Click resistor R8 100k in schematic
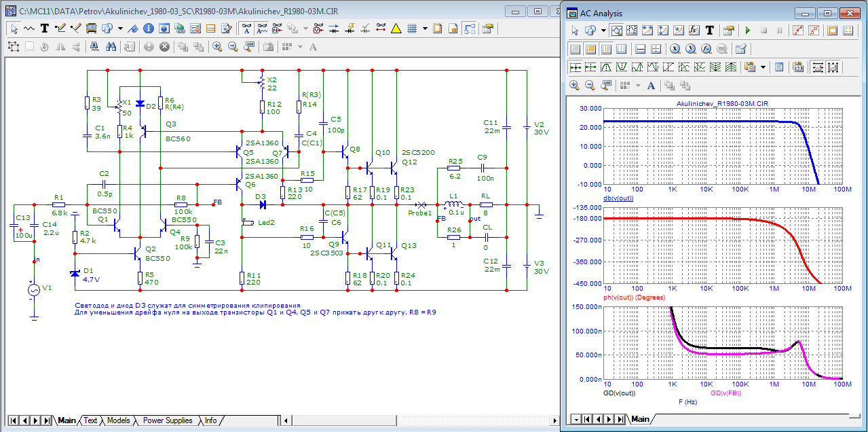 click(x=181, y=204)
